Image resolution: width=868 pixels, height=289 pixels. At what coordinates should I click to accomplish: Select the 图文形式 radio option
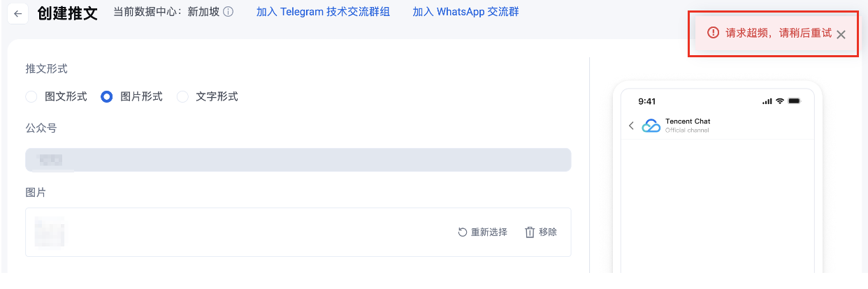click(x=31, y=97)
